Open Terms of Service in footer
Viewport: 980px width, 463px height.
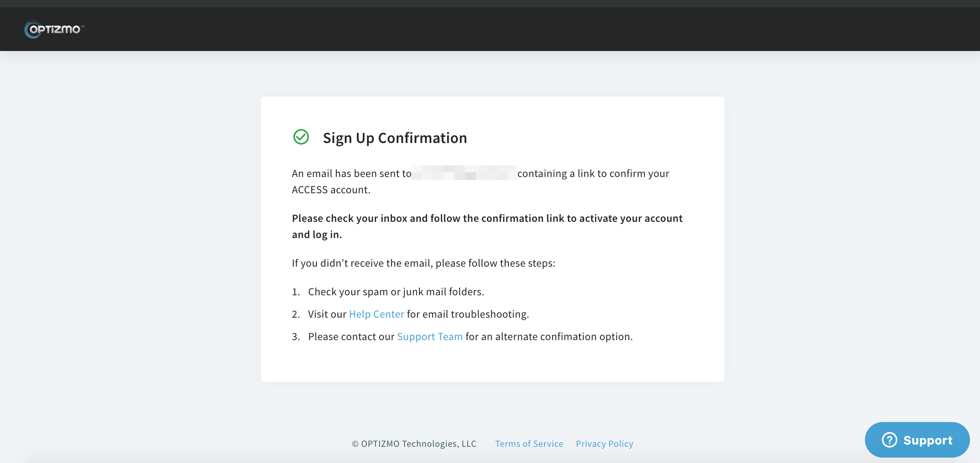point(529,444)
